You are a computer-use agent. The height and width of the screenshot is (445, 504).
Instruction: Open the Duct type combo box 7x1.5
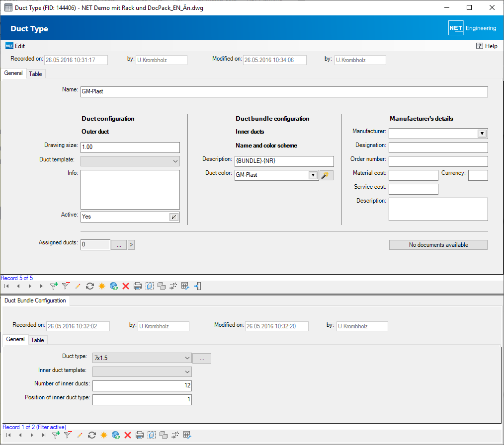pos(187,358)
